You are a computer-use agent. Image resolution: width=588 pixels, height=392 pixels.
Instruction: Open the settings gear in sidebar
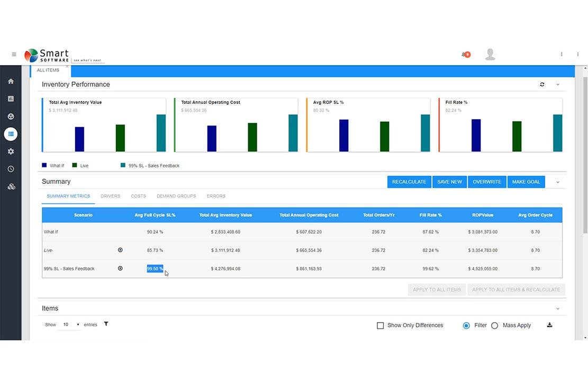point(11,152)
